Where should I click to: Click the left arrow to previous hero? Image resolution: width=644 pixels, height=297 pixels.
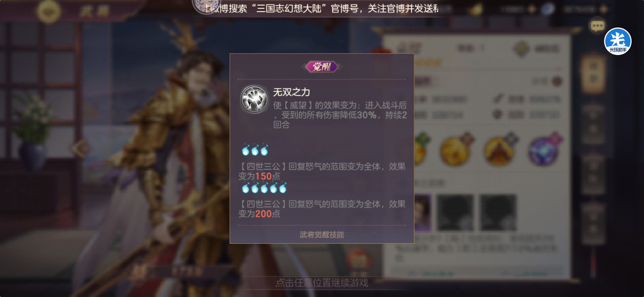(x=81, y=148)
